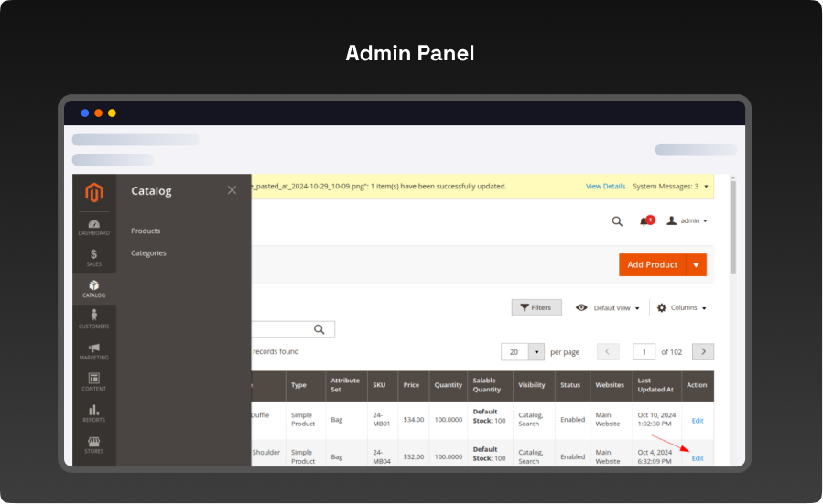Select Categories in Catalog menu

point(148,253)
